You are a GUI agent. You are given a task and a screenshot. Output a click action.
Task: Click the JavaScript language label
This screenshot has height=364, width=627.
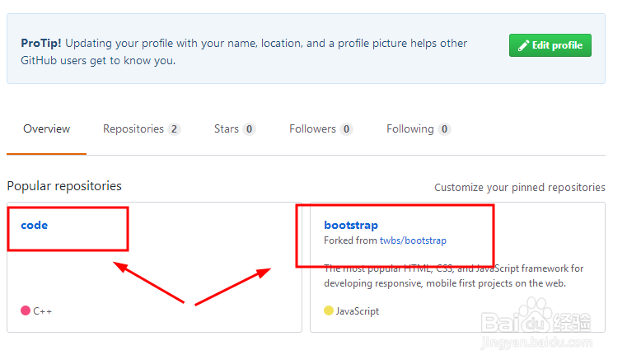pyautogui.click(x=357, y=310)
